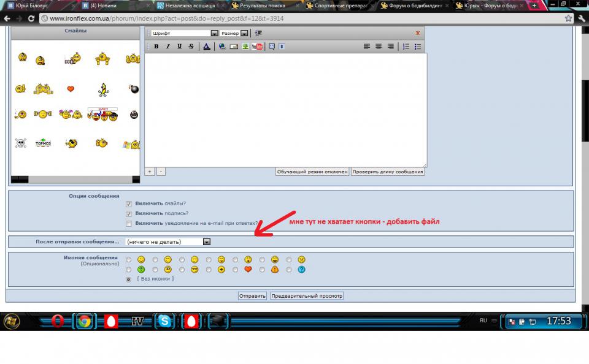Click the 'Отправить' submit button

point(252,296)
